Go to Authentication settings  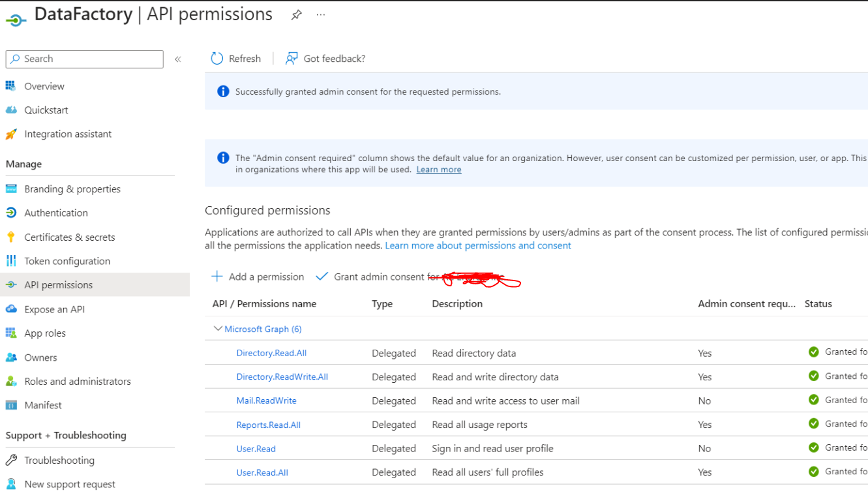tap(56, 213)
